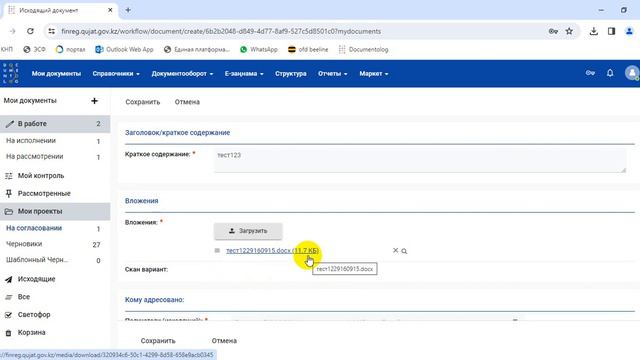The width and height of the screenshot is (640, 360).
Task: Click the password key icon in address bar
Action: (x=553, y=31)
